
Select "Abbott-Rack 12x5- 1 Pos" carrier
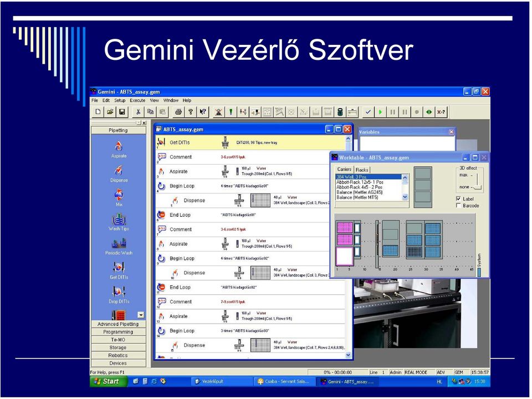[x=369, y=182]
